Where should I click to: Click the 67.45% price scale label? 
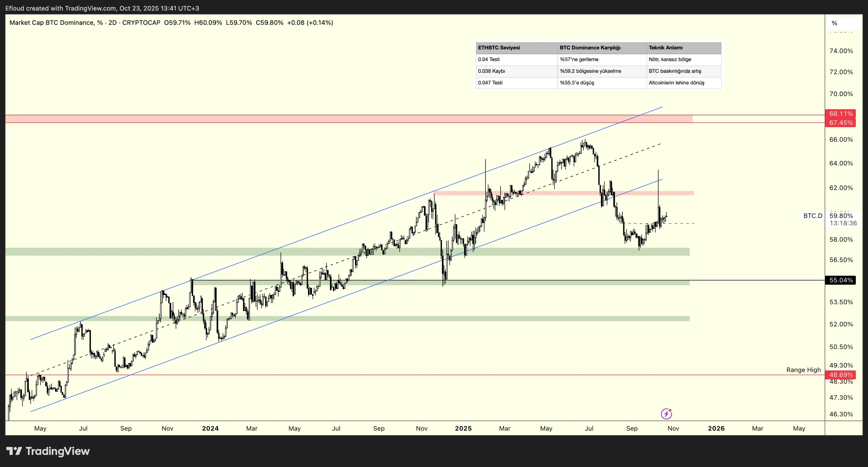pyautogui.click(x=841, y=123)
